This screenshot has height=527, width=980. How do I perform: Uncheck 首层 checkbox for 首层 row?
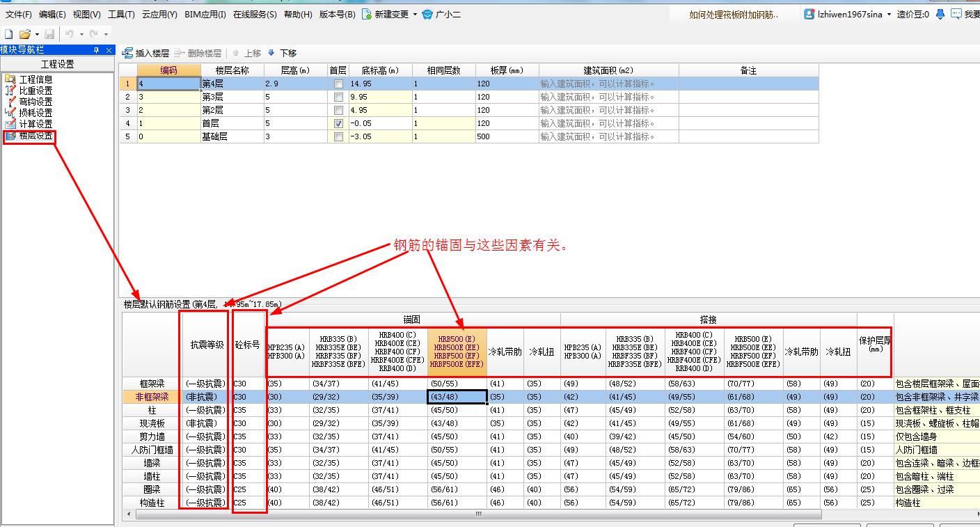(x=338, y=123)
